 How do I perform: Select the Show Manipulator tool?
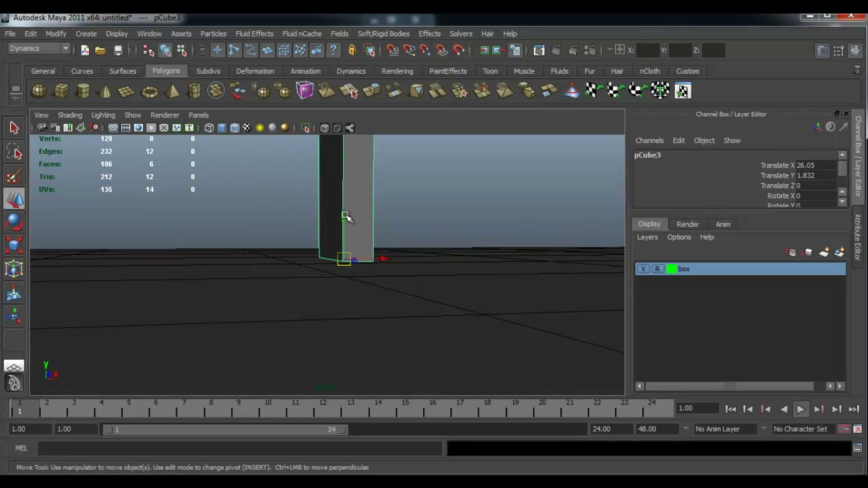[14, 317]
